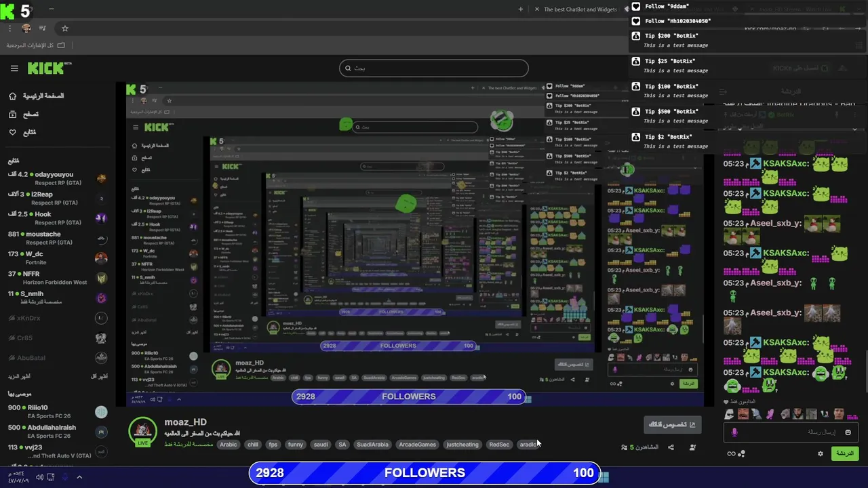This screenshot has height=488, width=868.
Task: Click the search magnifier icon
Action: click(x=348, y=68)
